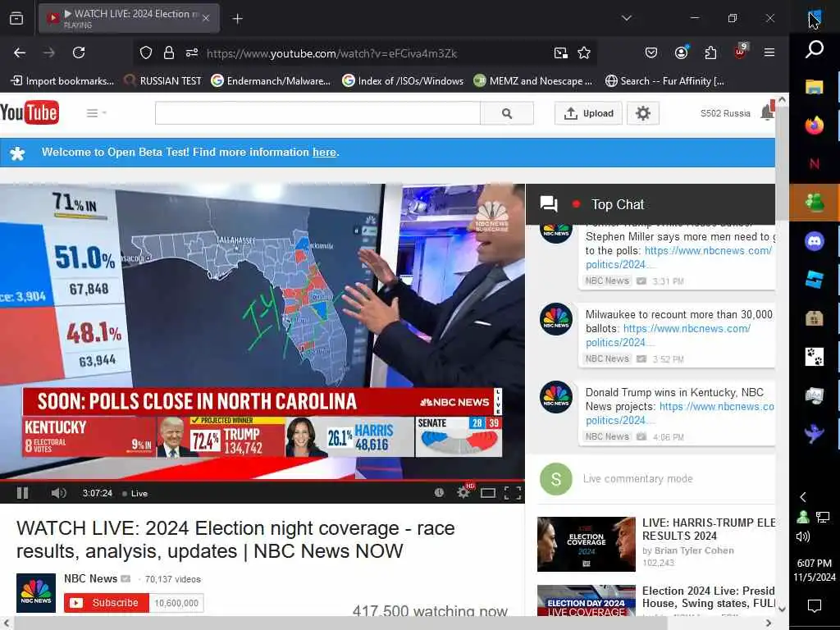Viewport: 840px width, 630px height.
Task: Open the Pocket save icon
Action: click(x=651, y=52)
